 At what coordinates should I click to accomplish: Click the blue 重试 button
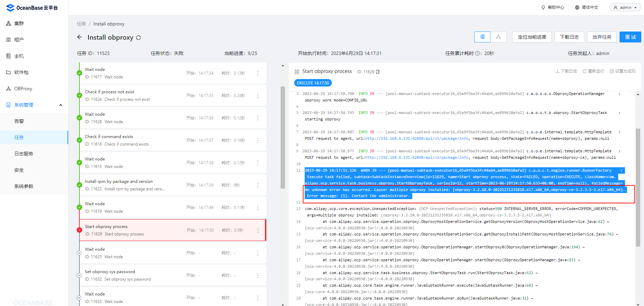click(630, 37)
